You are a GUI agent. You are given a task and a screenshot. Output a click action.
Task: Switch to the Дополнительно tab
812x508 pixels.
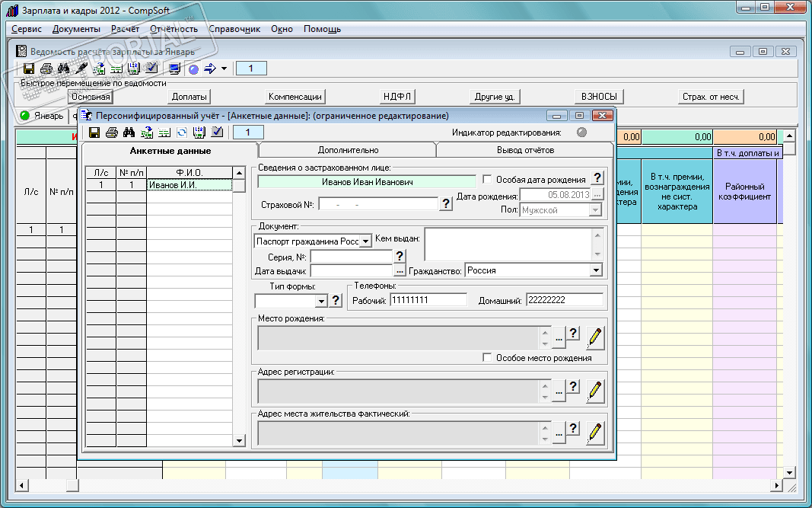tap(348, 150)
